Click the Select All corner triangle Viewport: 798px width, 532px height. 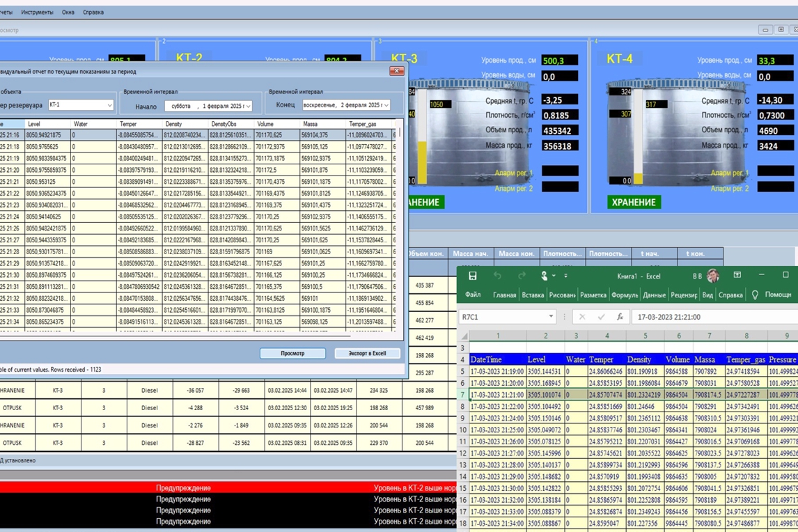[464, 336]
